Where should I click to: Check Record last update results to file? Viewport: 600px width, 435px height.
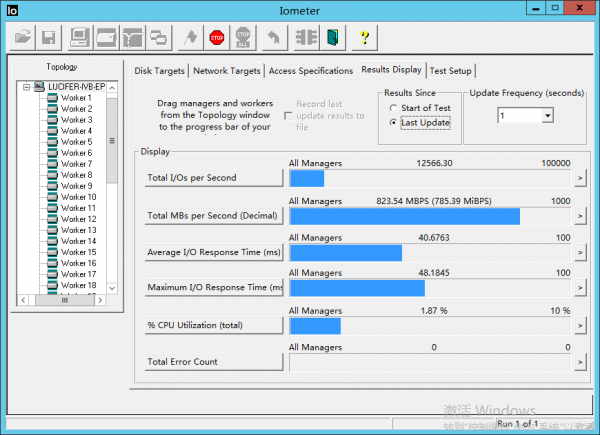288,116
